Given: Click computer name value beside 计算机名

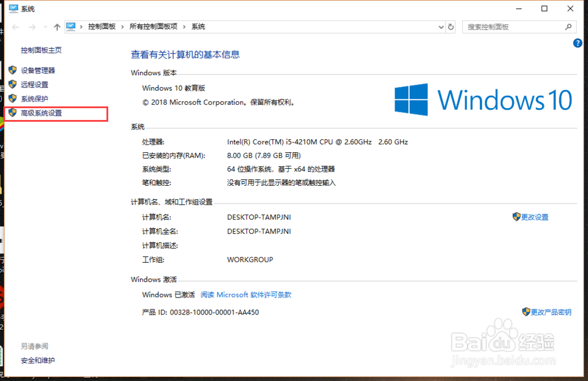Looking at the screenshot, I should (x=259, y=218).
